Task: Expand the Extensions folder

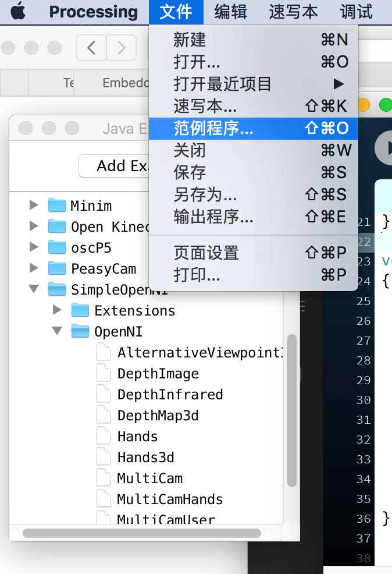Action: [x=57, y=310]
